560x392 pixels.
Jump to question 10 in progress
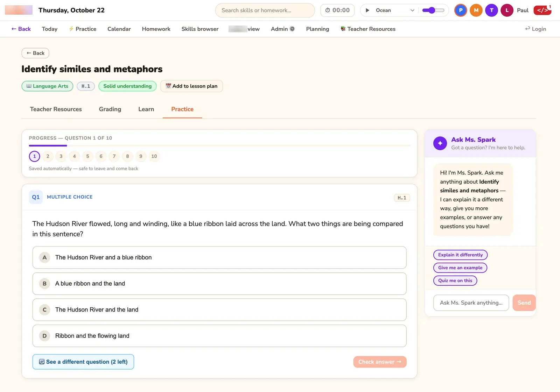point(154,156)
